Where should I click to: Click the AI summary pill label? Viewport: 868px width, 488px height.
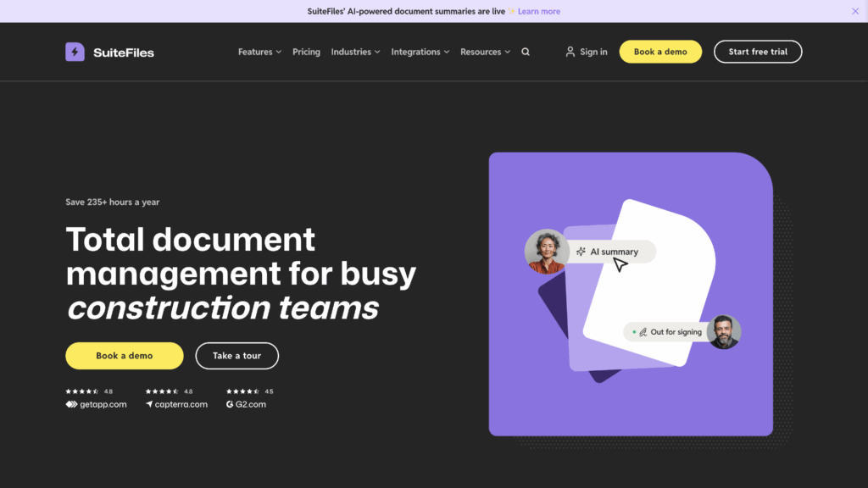pos(614,252)
